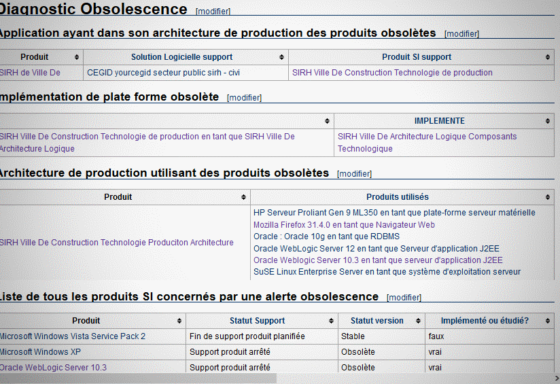Sort by Statut Support arrow
Screen dimensions: 560x384
[x=331, y=321]
